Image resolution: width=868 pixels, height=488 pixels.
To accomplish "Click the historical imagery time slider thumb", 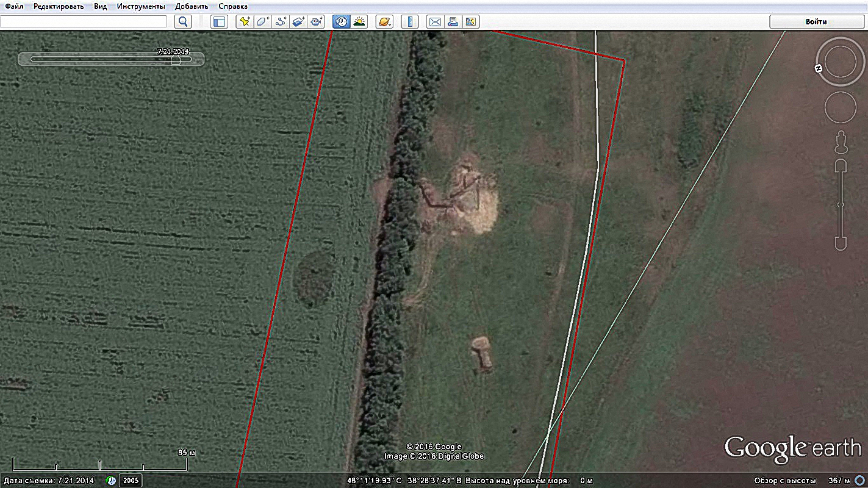I will pos(176,60).
